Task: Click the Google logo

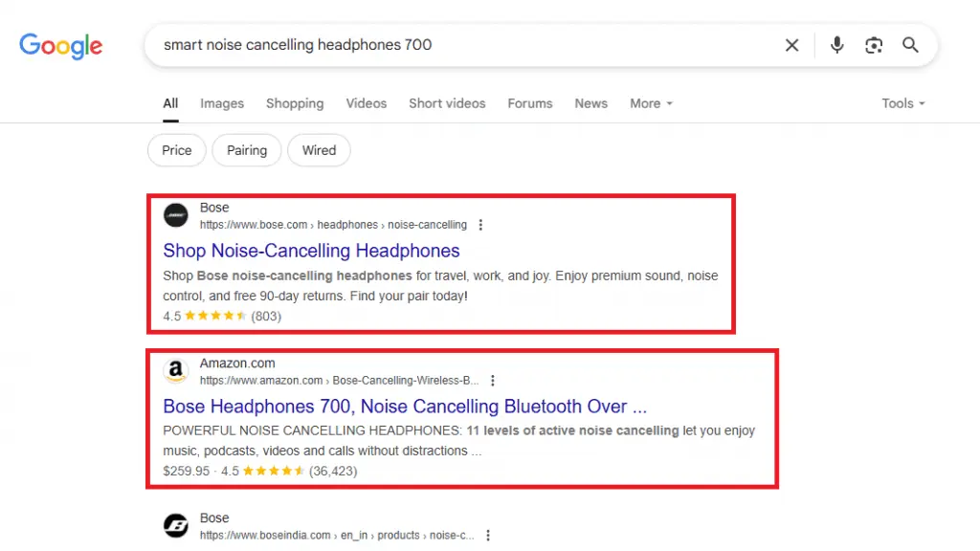Action: pos(60,46)
